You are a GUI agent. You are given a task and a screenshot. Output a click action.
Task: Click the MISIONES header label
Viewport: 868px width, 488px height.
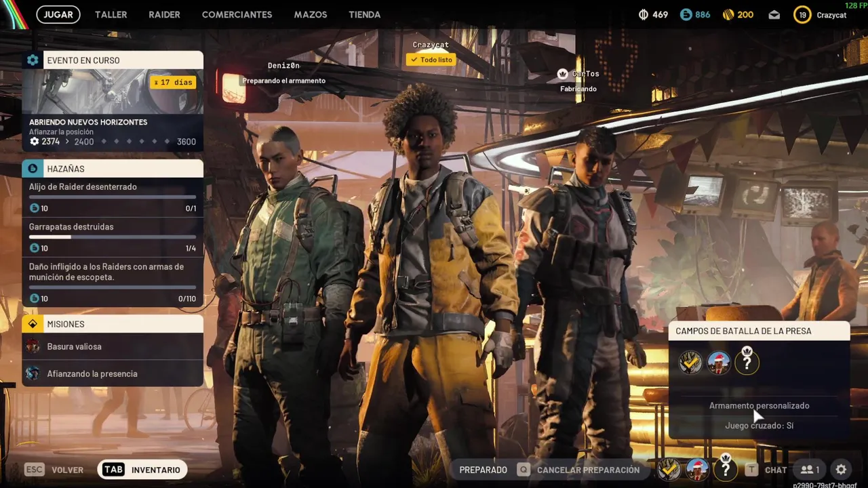(x=66, y=324)
